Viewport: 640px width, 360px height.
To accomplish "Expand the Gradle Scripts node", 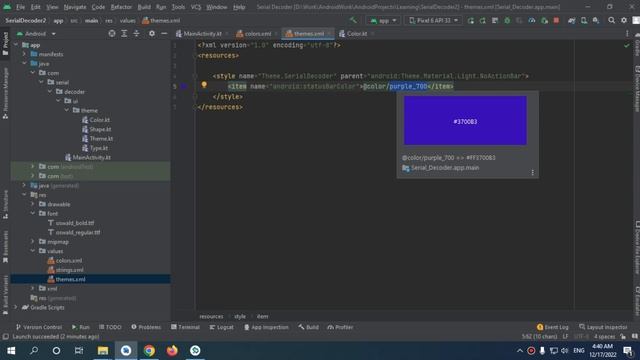I will coord(16,307).
